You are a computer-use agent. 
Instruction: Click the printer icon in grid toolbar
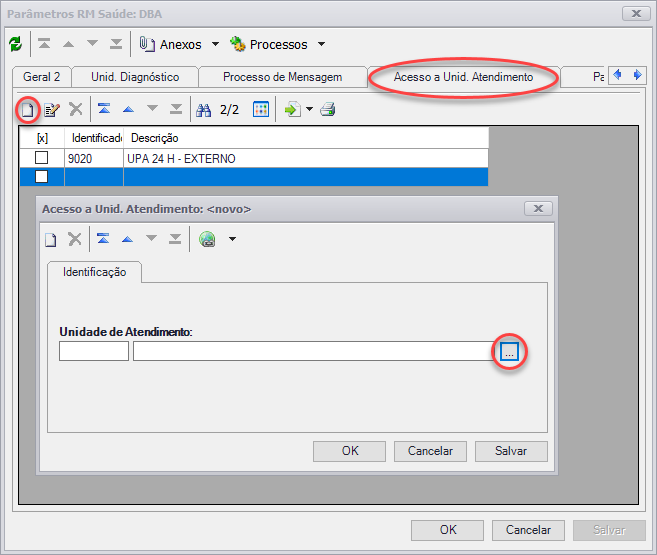click(x=328, y=109)
